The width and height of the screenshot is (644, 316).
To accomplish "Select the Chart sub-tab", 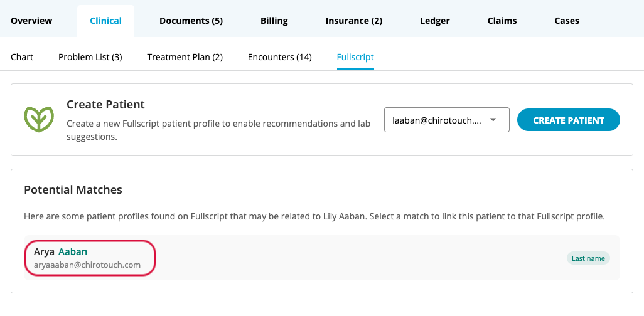I will click(x=22, y=57).
